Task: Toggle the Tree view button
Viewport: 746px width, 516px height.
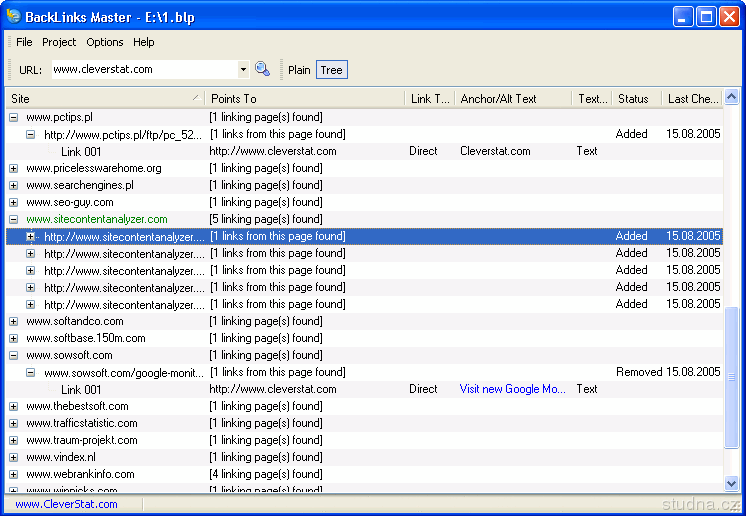Action: coord(331,70)
